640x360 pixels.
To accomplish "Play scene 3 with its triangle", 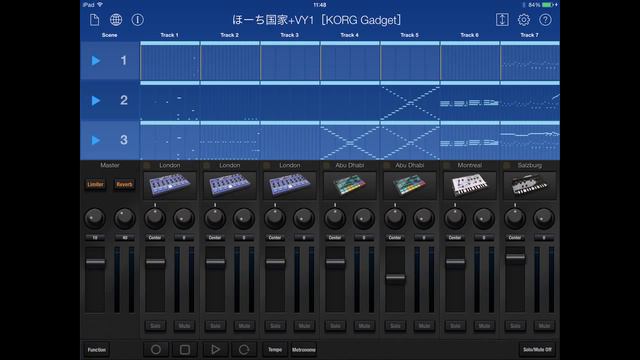I will click(x=96, y=140).
